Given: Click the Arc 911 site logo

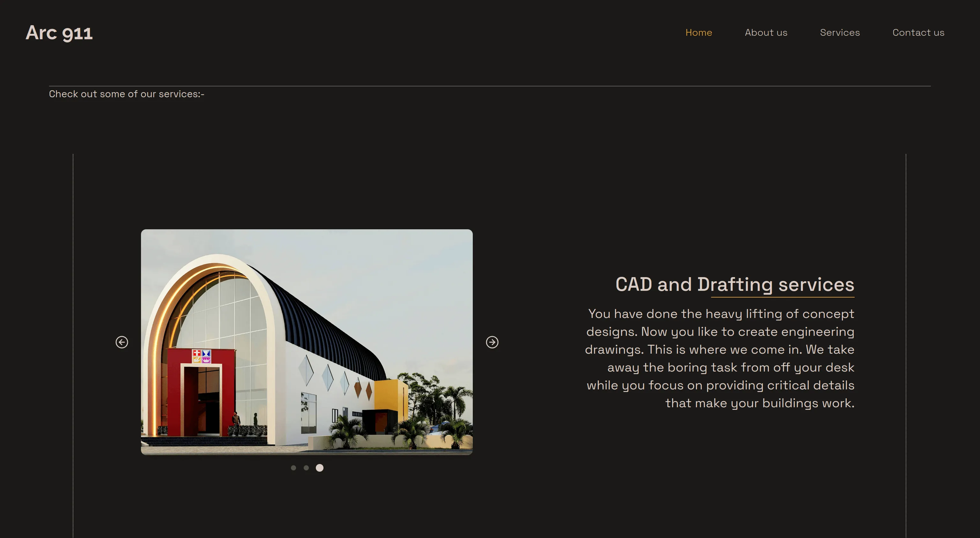Looking at the screenshot, I should point(59,33).
